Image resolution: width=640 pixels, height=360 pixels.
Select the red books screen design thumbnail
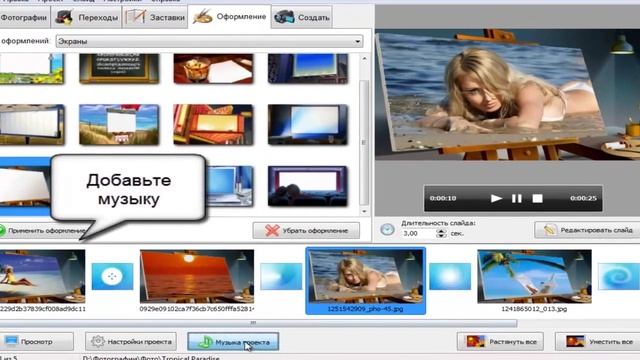(213, 124)
